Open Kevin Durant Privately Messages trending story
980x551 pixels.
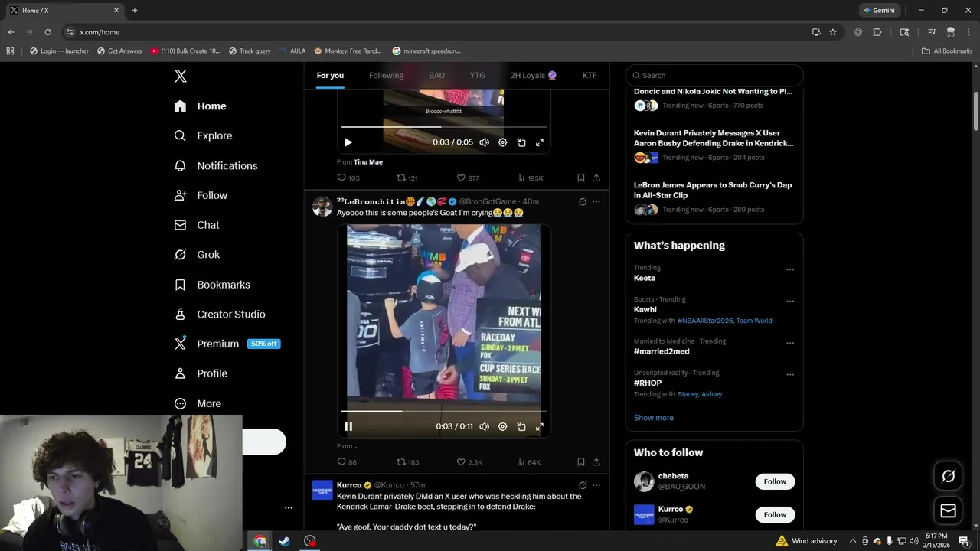pos(714,138)
